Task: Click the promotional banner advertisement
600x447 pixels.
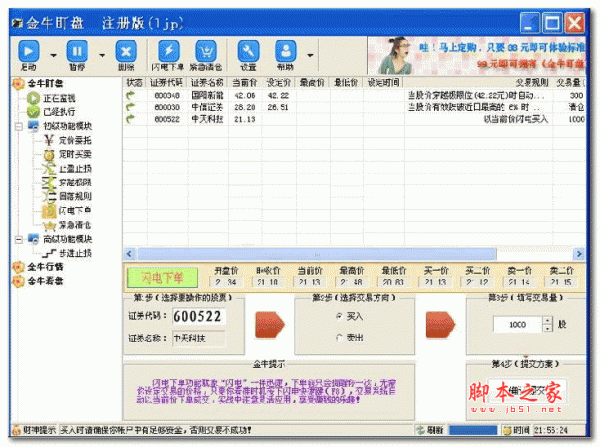Action: pyautogui.click(x=476, y=55)
